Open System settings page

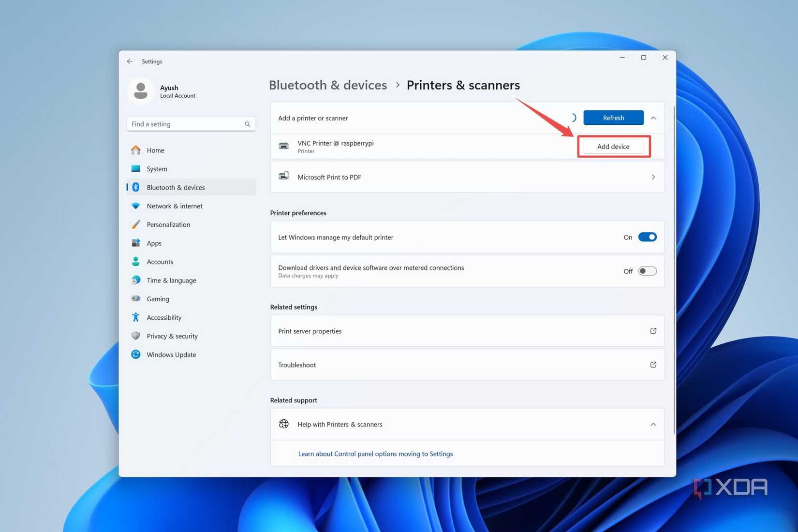coord(192,169)
